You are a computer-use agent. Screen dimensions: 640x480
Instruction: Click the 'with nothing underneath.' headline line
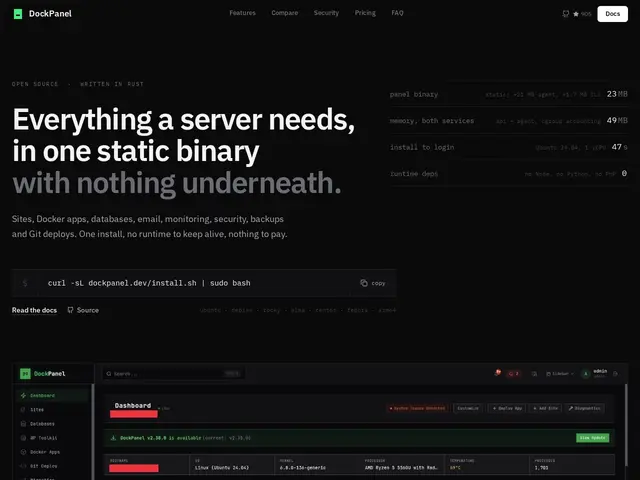pos(177,183)
